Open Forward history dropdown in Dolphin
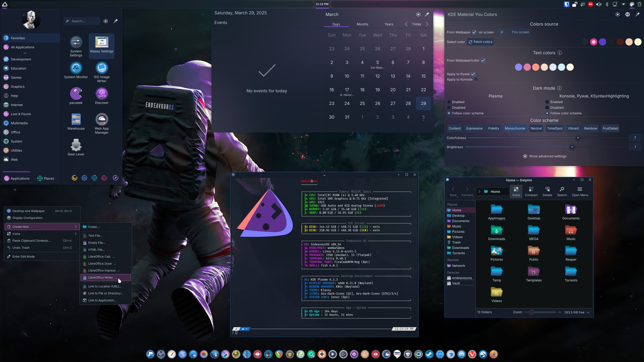Viewport: 644px width, 362px height. click(474, 196)
